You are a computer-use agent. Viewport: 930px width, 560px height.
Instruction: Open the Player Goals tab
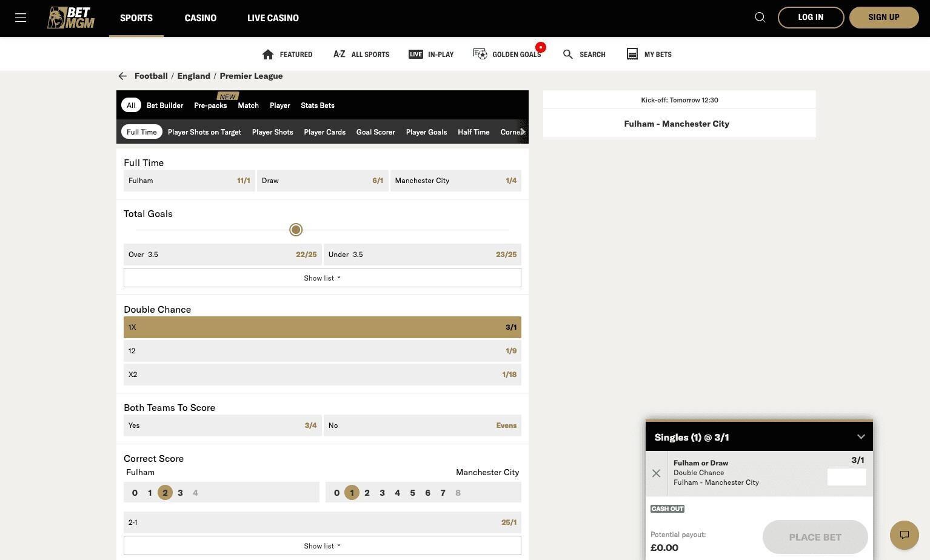tap(427, 132)
